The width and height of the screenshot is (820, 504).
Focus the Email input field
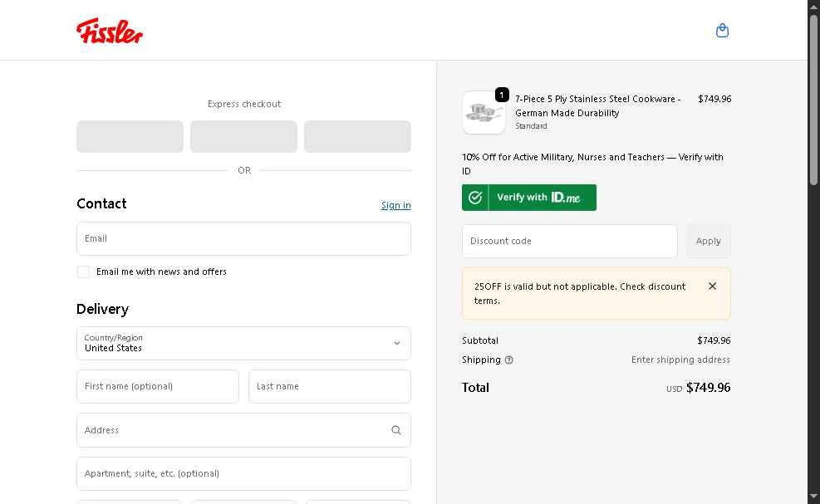(x=243, y=239)
